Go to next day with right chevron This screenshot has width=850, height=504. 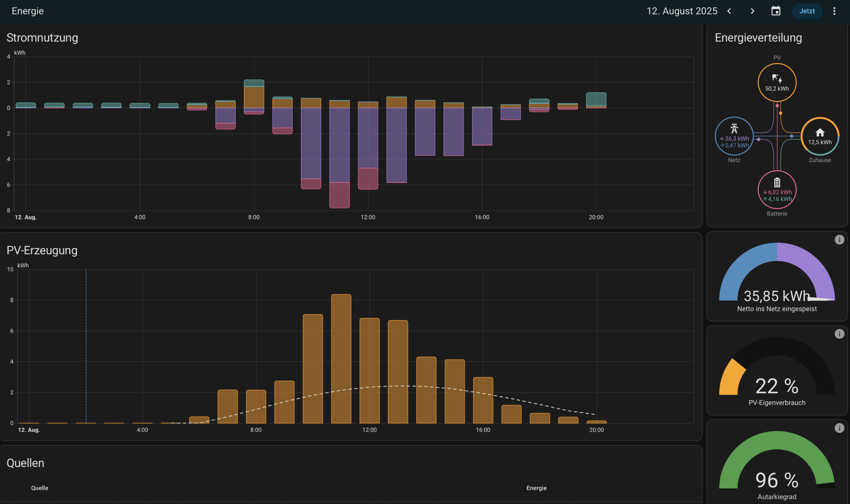752,11
